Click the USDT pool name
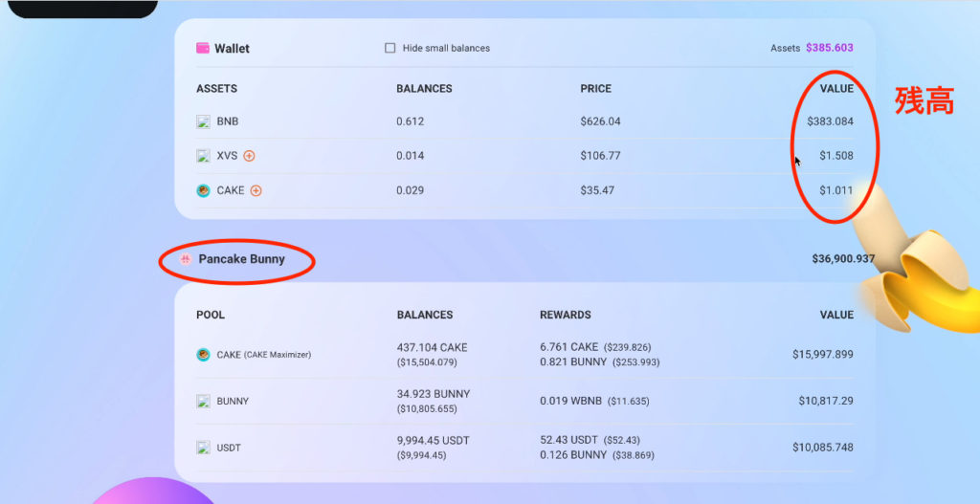Screen dimensions: 980x504 pos(229,448)
